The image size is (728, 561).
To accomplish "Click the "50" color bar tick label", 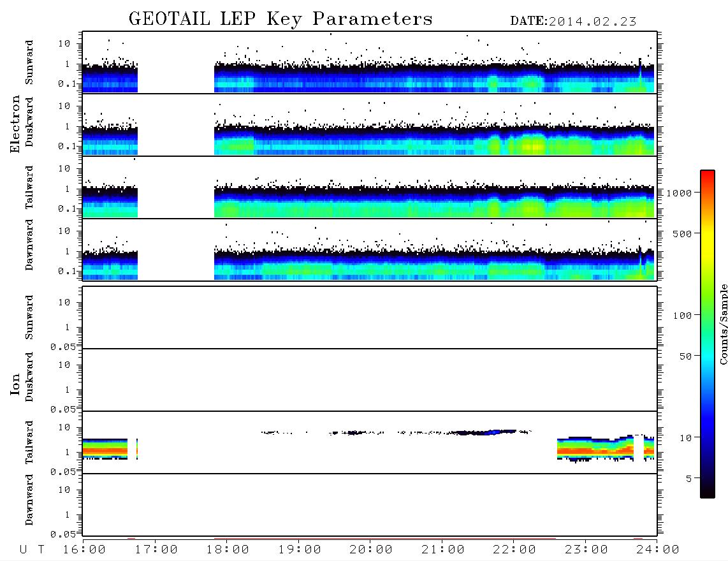I will pyautogui.click(x=685, y=356).
